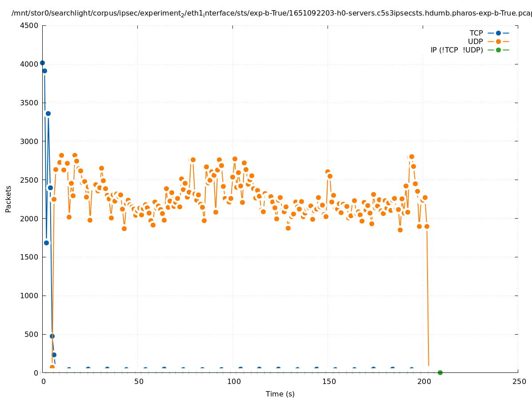The height and width of the screenshot is (400, 532).
Task: Click the green data point on x-axis
Action: point(440,372)
